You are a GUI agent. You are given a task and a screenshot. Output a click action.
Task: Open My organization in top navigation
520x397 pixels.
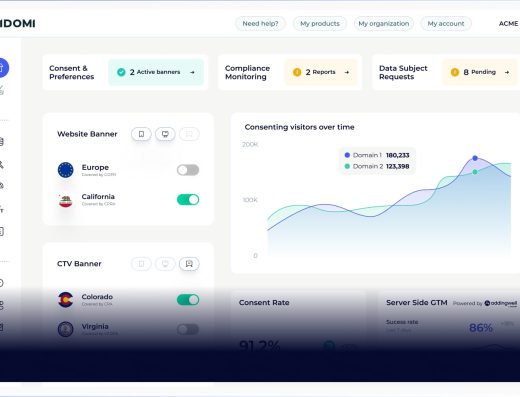coord(384,24)
